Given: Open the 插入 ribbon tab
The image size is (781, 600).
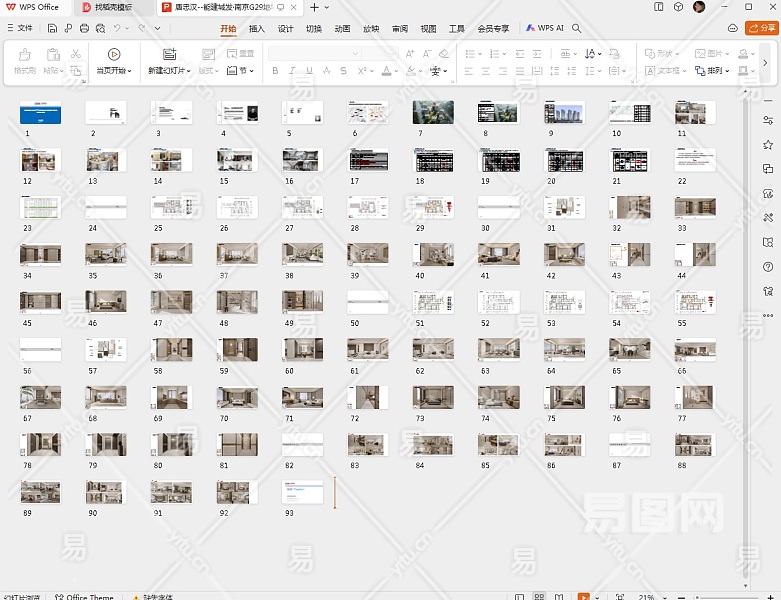Looking at the screenshot, I should [x=257, y=29].
